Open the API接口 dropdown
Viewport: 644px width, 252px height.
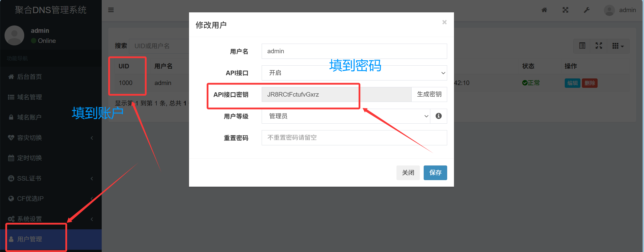[354, 73]
